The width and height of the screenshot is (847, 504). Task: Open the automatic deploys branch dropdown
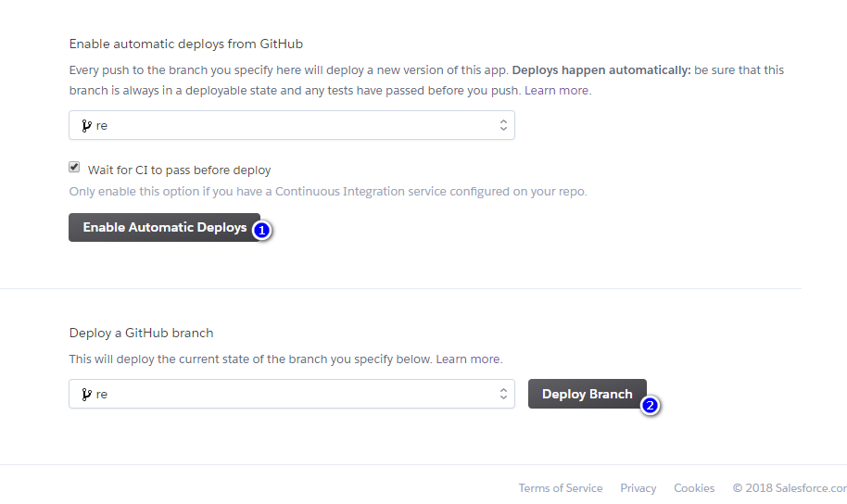292,125
